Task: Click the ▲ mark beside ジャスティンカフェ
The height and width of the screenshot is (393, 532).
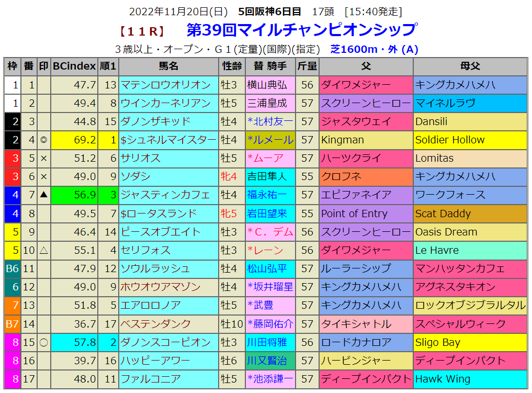Action: coord(44,195)
